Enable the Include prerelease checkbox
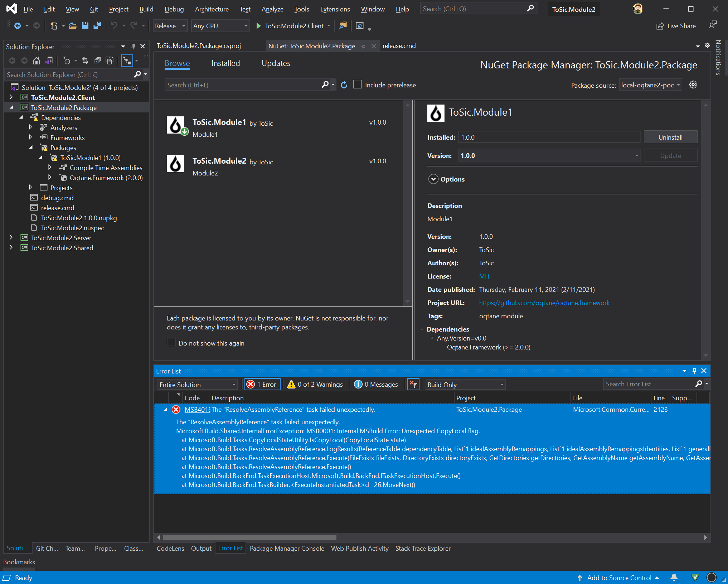The image size is (728, 584). pos(358,85)
